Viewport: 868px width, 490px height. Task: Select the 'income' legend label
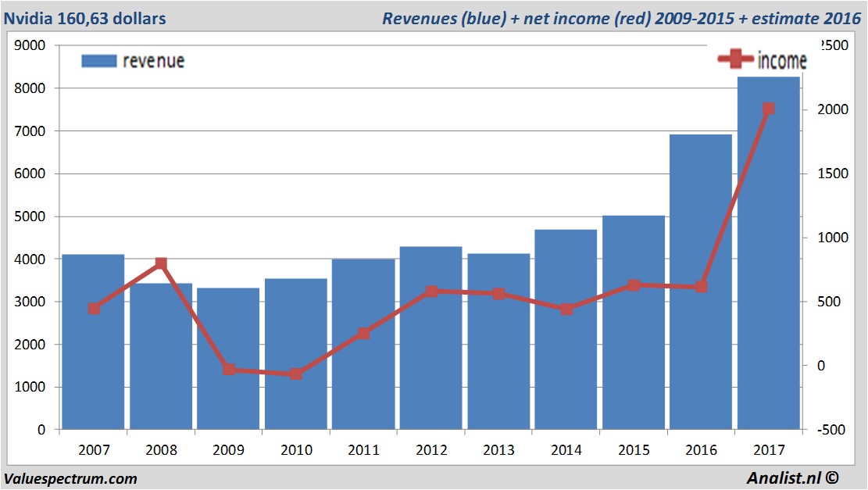pyautogui.click(x=781, y=60)
